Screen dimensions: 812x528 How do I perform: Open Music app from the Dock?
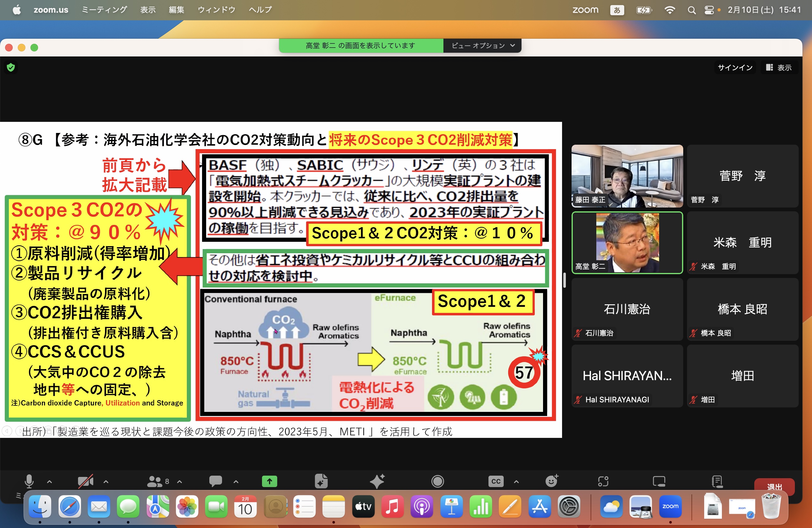point(392,506)
